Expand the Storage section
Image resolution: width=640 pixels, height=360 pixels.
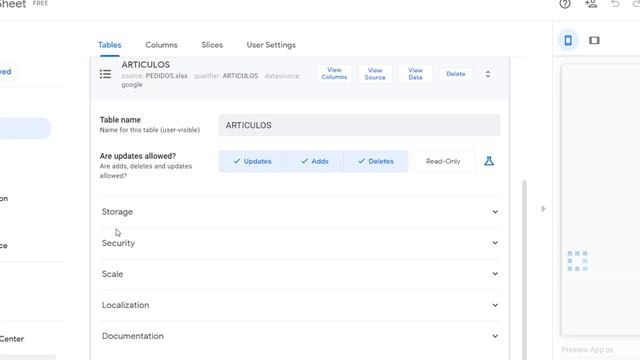point(300,212)
